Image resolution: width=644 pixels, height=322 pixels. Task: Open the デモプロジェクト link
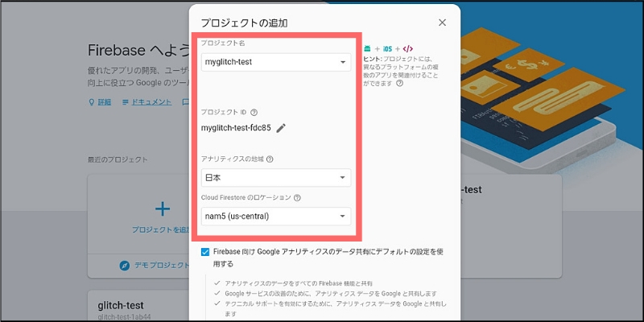[x=162, y=266]
